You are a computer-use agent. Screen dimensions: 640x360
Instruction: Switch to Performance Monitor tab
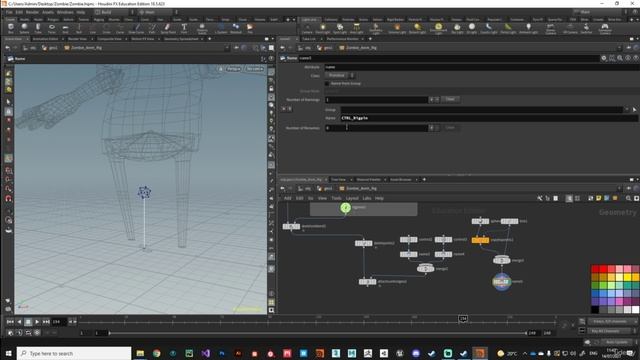(342, 39)
